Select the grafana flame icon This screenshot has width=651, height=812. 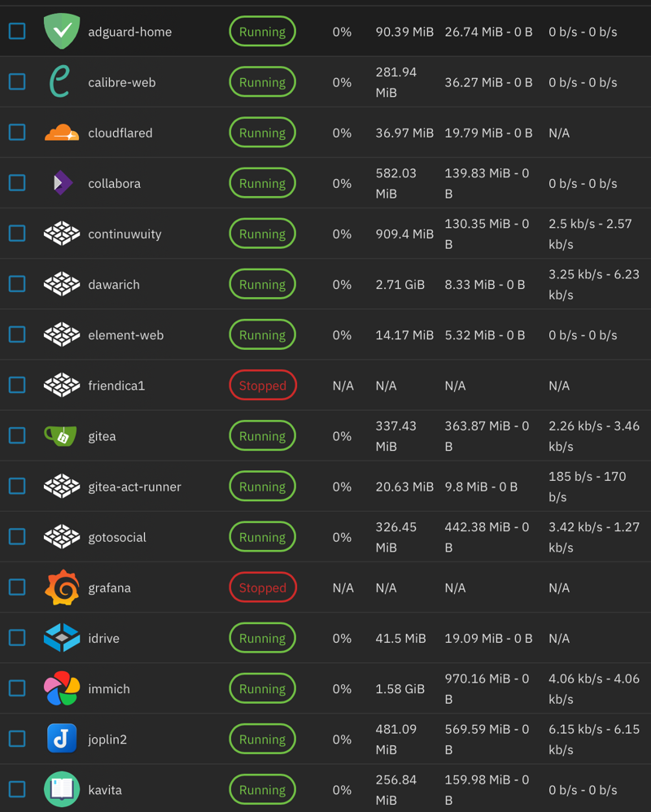coord(61,587)
